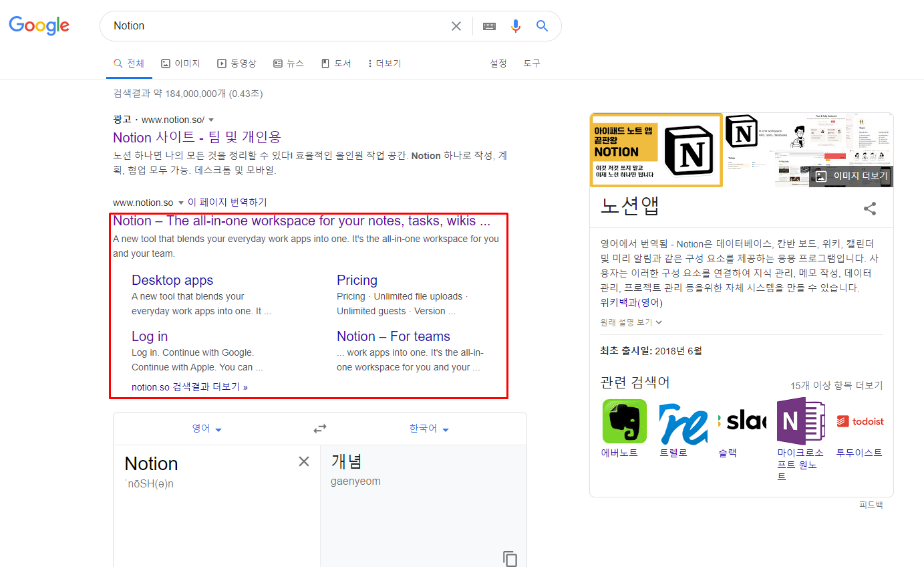Viewport: 924px width, 567px height.
Task: Click 피드백 below the knowledge panel
Action: pyautogui.click(x=871, y=505)
